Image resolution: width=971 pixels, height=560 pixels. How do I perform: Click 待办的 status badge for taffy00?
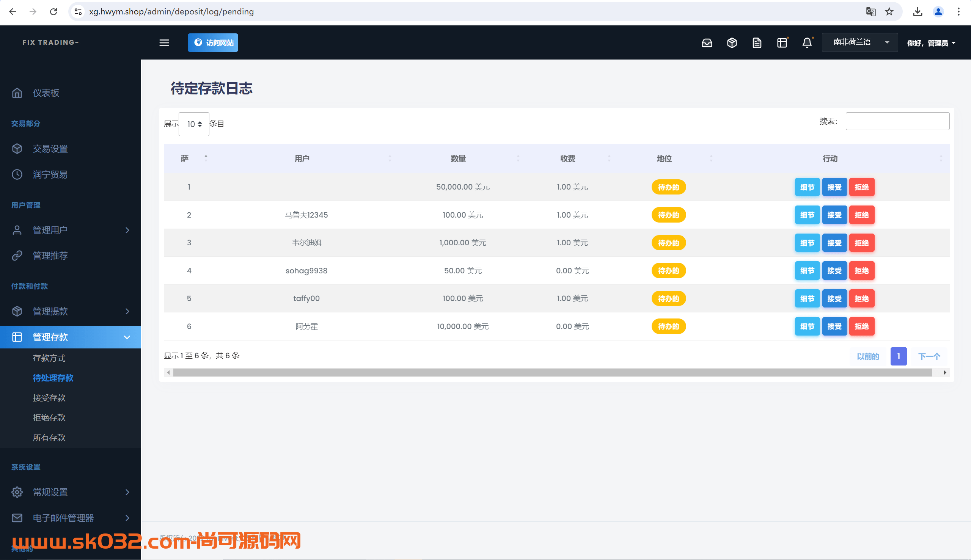pos(669,299)
